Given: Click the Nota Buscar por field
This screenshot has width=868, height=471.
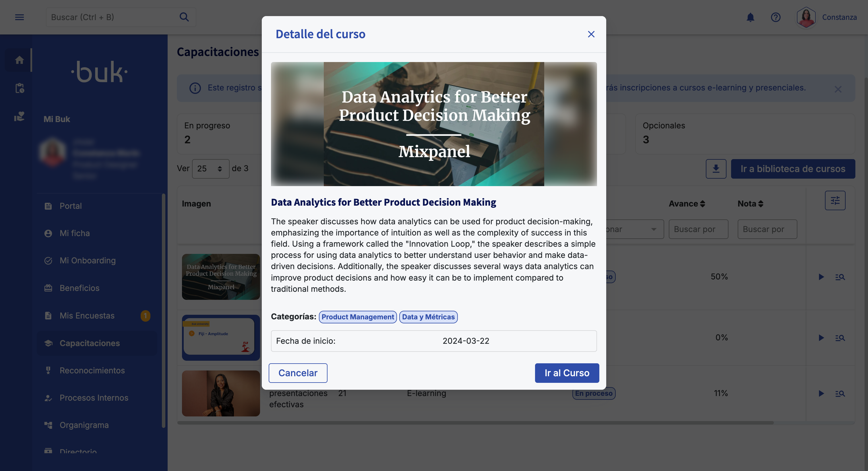Looking at the screenshot, I should pos(767,229).
